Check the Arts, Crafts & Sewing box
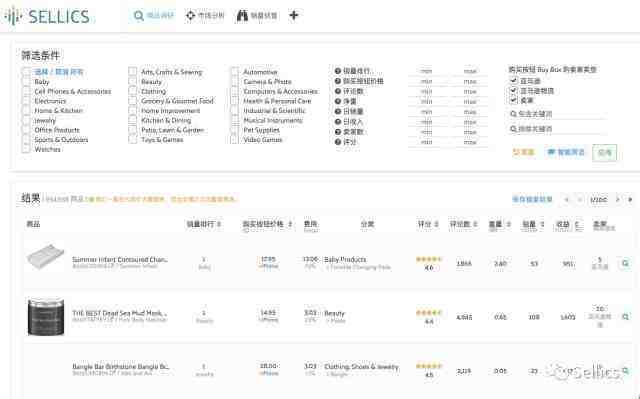The image size is (640, 399). (132, 72)
